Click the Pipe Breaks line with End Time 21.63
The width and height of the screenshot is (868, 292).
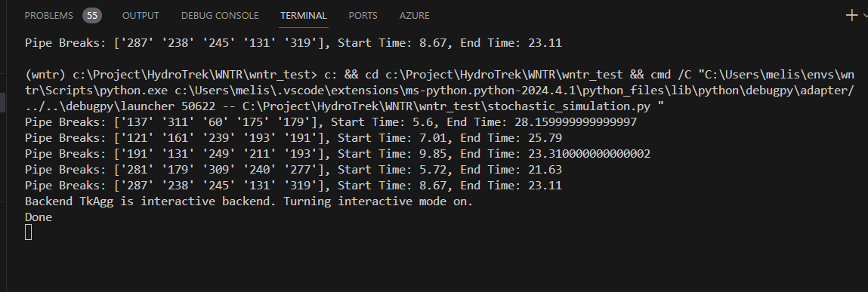click(293, 170)
